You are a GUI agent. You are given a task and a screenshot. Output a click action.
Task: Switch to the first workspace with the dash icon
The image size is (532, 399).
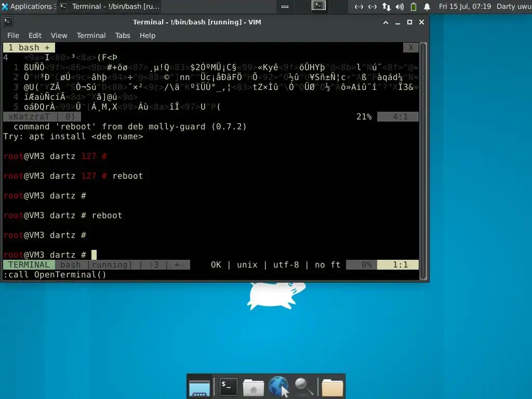(x=285, y=6)
